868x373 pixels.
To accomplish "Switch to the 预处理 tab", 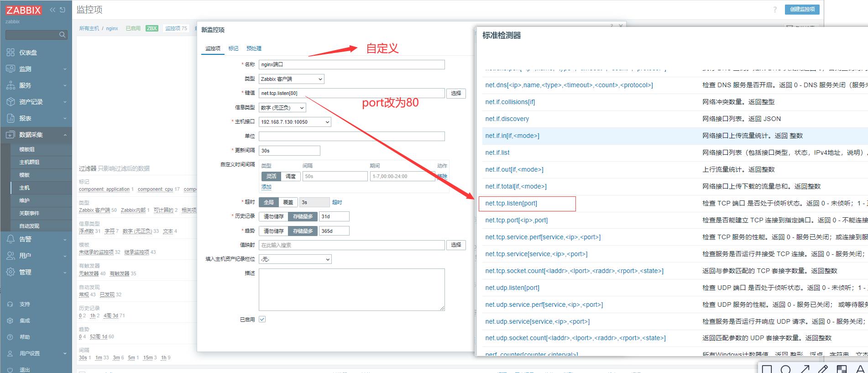I will [x=254, y=48].
